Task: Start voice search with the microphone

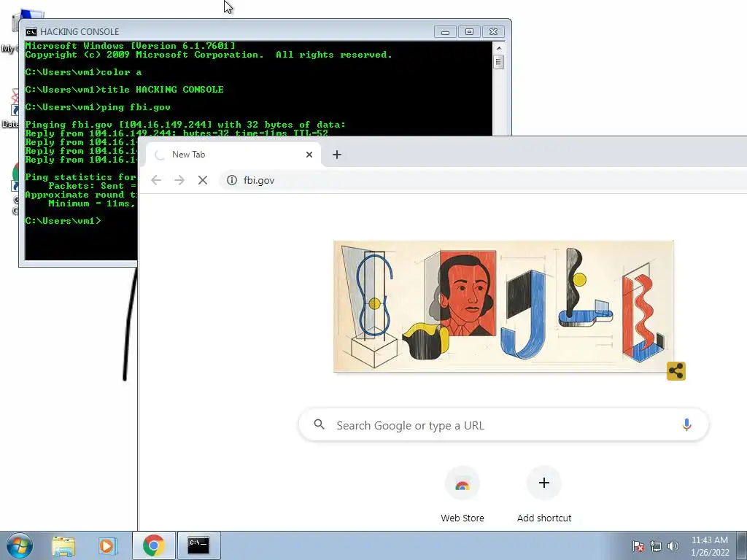Action: tap(686, 425)
